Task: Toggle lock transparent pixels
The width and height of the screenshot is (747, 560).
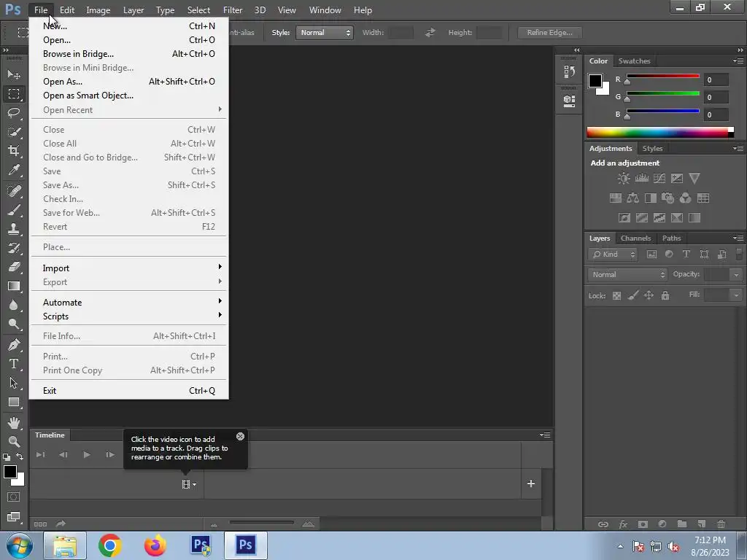Action: point(616,296)
